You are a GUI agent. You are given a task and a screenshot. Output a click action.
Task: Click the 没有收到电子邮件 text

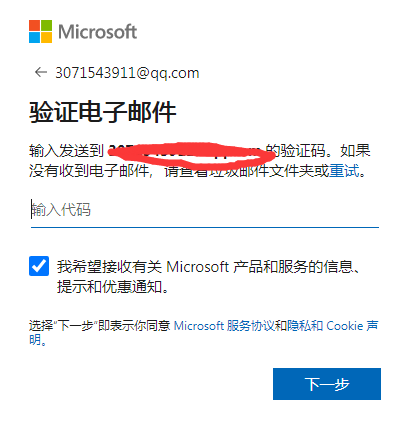tap(89, 171)
